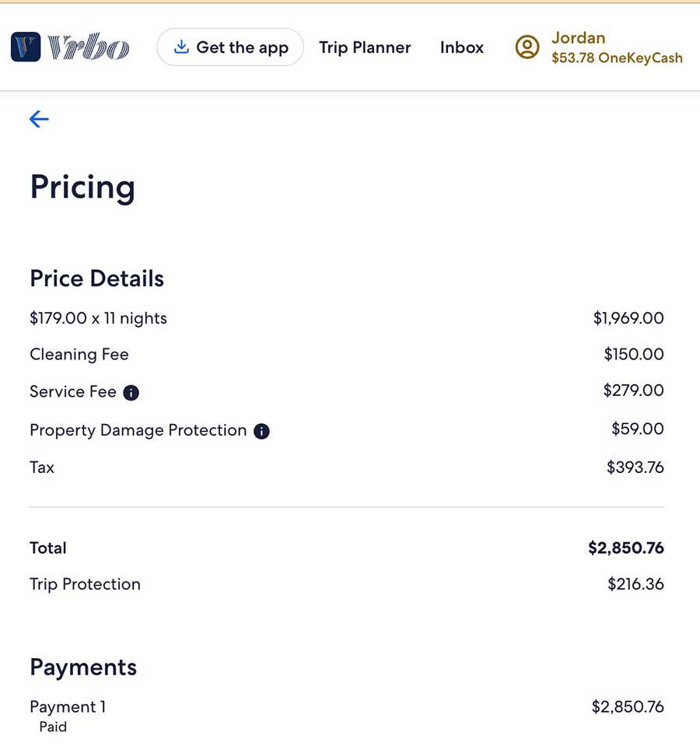The image size is (700, 746).
Task: Open Property Damage Protection info icon
Action: click(x=262, y=431)
